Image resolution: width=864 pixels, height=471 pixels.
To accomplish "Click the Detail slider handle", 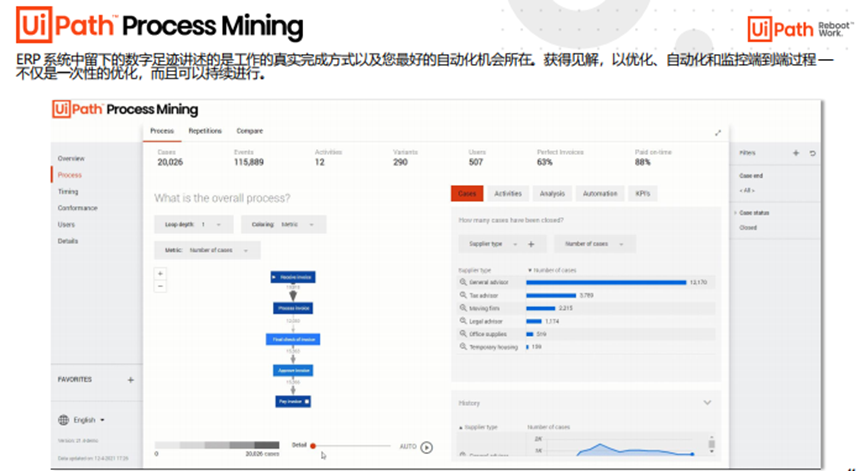I will [x=313, y=446].
